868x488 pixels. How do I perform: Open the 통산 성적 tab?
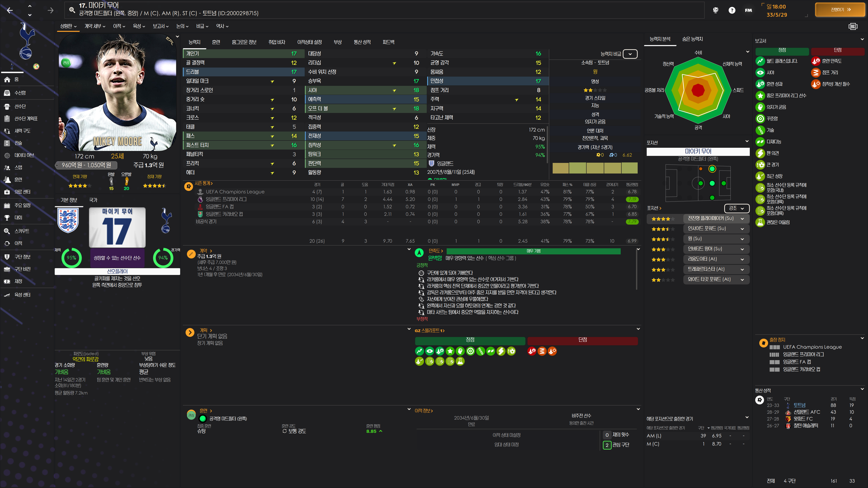pyautogui.click(x=362, y=42)
